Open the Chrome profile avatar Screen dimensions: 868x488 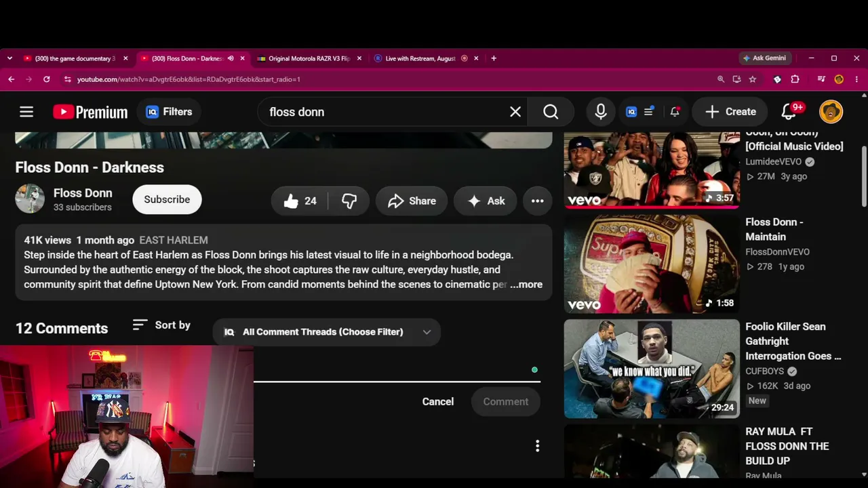pos(839,79)
